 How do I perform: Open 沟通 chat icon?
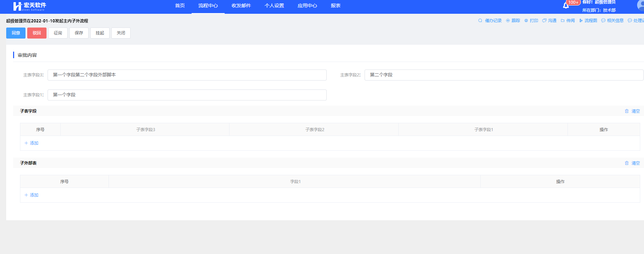544,21
